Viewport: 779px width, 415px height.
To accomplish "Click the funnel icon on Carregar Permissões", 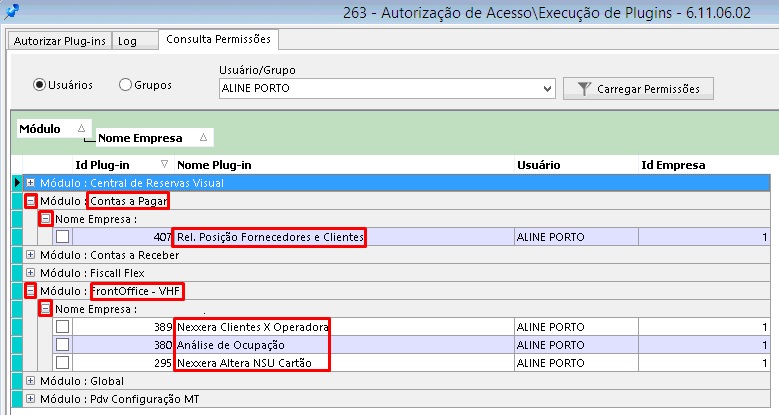I will 584,89.
